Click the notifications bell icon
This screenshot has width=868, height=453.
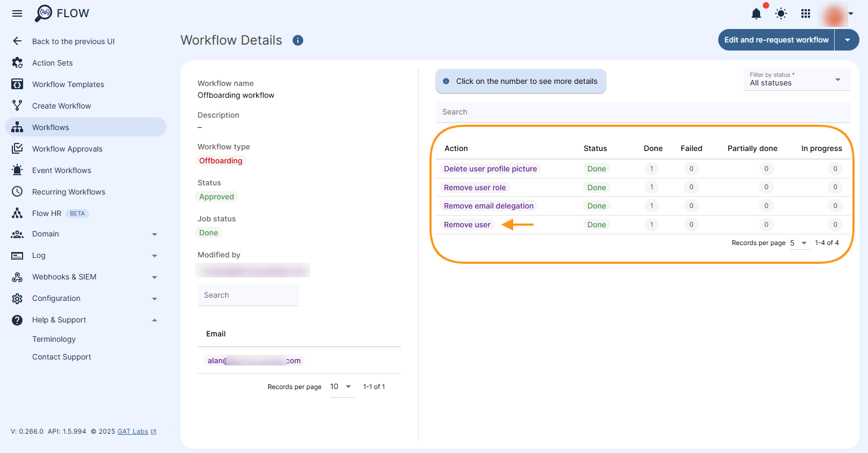point(756,13)
